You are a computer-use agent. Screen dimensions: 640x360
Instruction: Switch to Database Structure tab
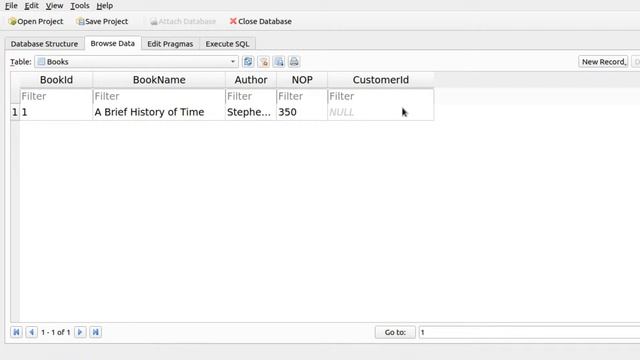click(x=44, y=44)
